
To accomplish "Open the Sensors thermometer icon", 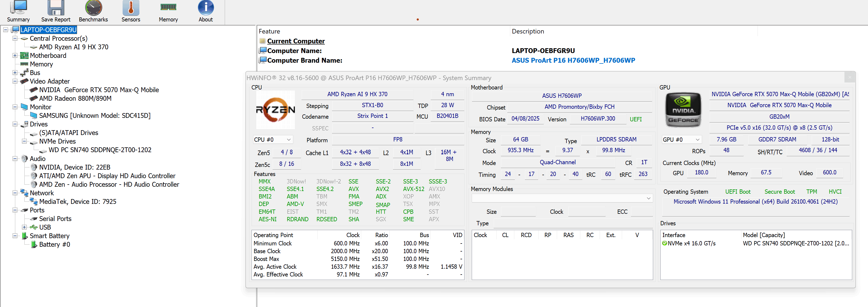I will [x=131, y=8].
